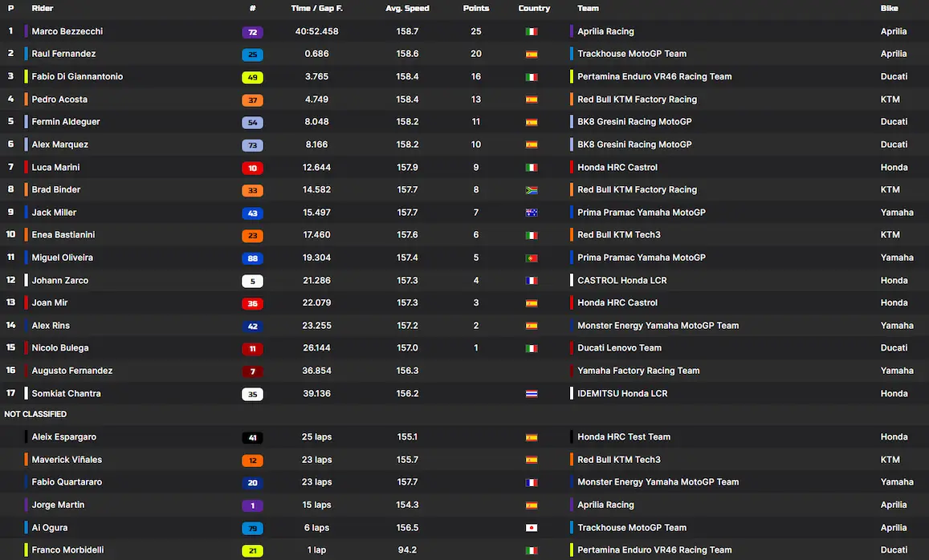Select Marco Bezzecchi's number 72 badge
Image resolution: width=929 pixels, height=560 pixels.
[x=252, y=31]
